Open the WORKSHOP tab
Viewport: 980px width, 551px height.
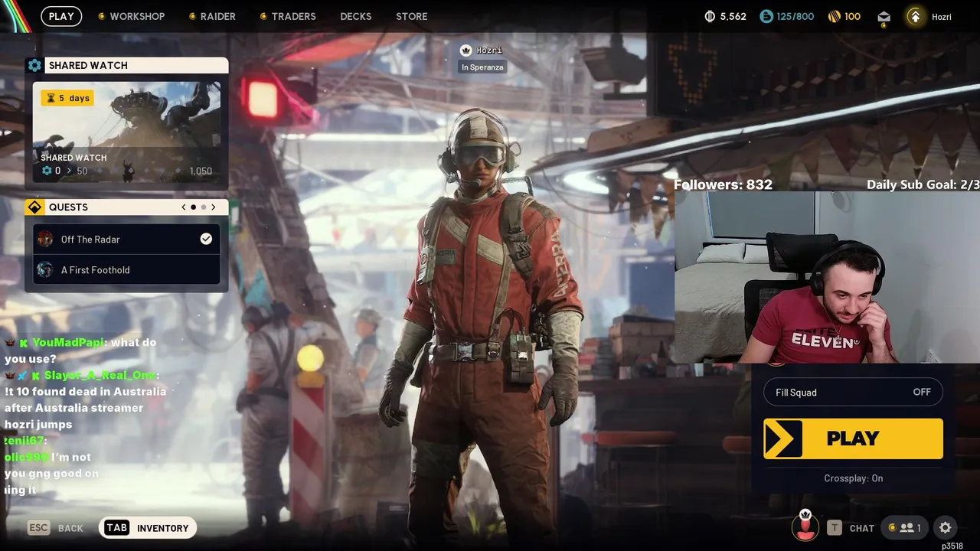pyautogui.click(x=137, y=16)
